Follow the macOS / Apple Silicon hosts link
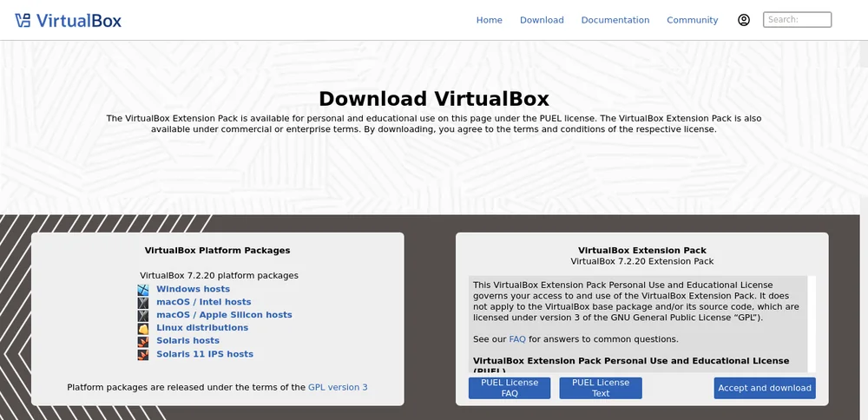 224,314
